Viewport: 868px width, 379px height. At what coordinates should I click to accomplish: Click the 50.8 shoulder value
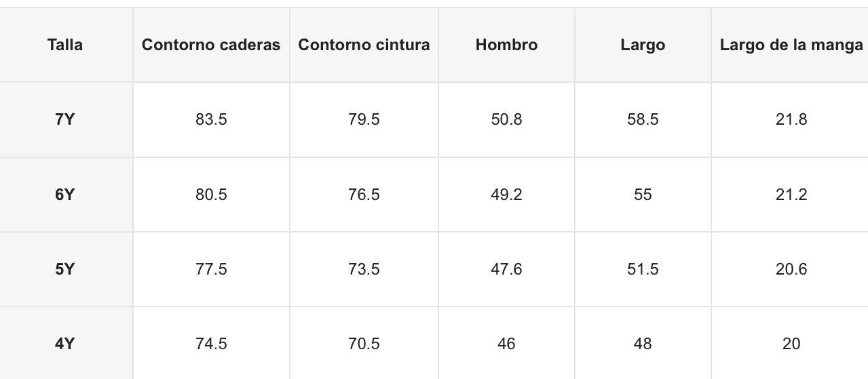506,120
